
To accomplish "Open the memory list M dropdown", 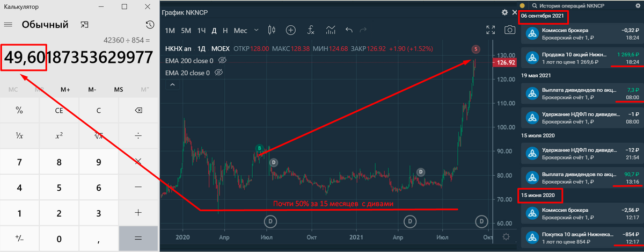I will tap(145, 90).
